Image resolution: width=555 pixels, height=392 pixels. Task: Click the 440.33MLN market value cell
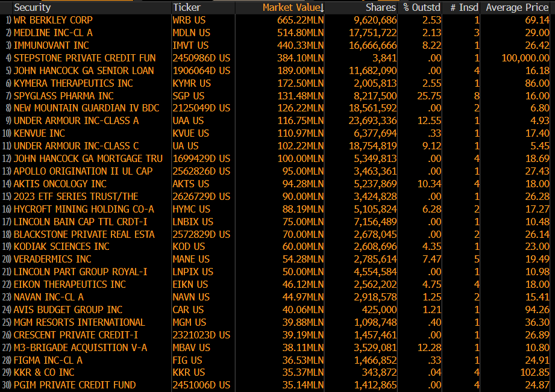300,46
